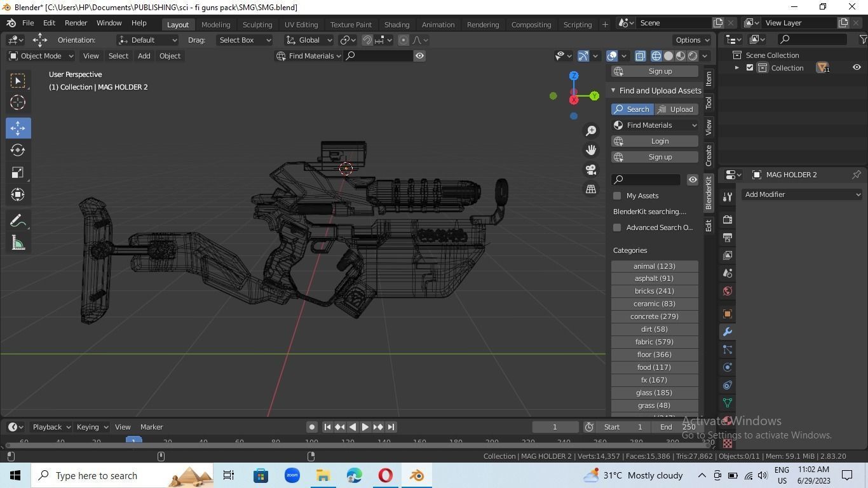Activate the Cursor tool
The image size is (868, 488).
pyautogui.click(x=18, y=102)
